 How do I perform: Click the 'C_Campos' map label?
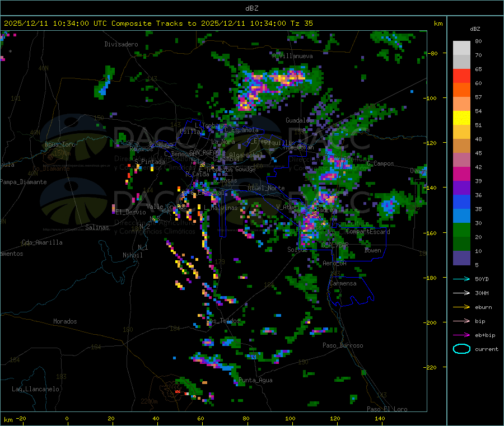[x=380, y=163]
